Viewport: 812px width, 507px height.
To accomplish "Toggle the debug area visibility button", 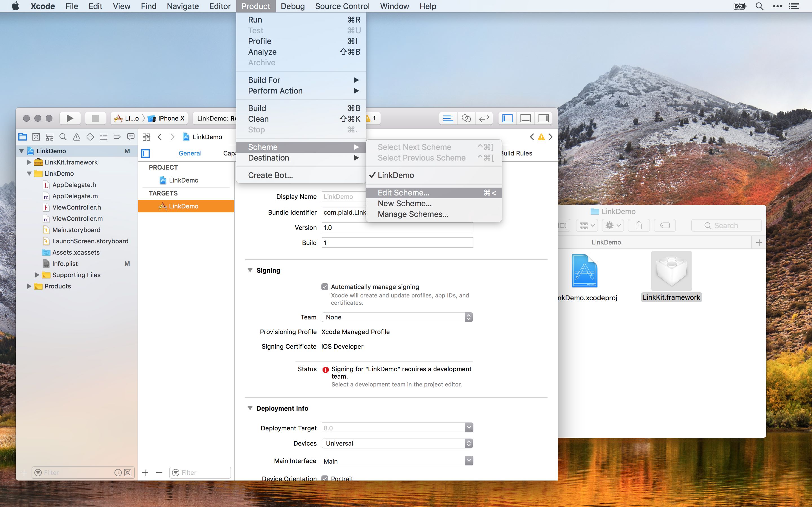I will click(x=525, y=118).
